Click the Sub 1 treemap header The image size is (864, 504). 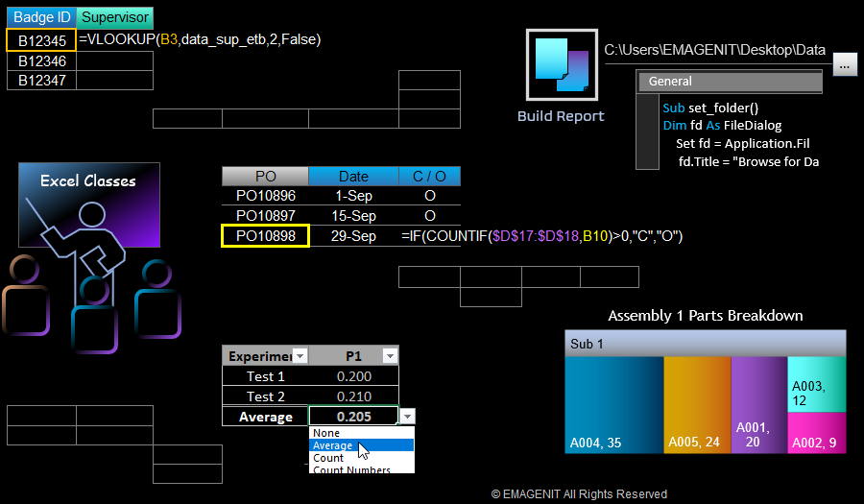pos(705,344)
